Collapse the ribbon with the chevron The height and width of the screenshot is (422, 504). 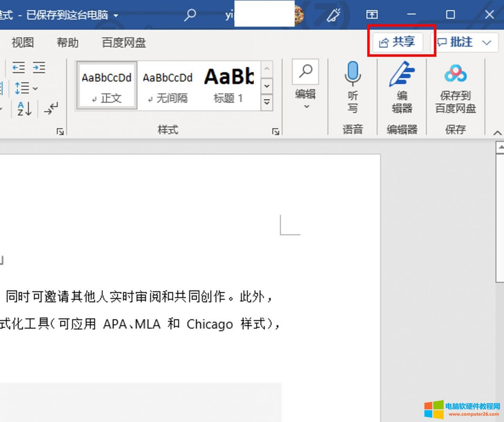point(497,133)
